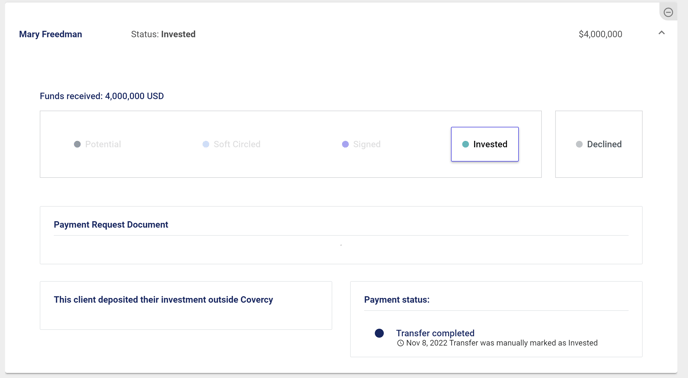Click the purple dot beside Signed
The width and height of the screenshot is (688, 378).
tap(345, 144)
